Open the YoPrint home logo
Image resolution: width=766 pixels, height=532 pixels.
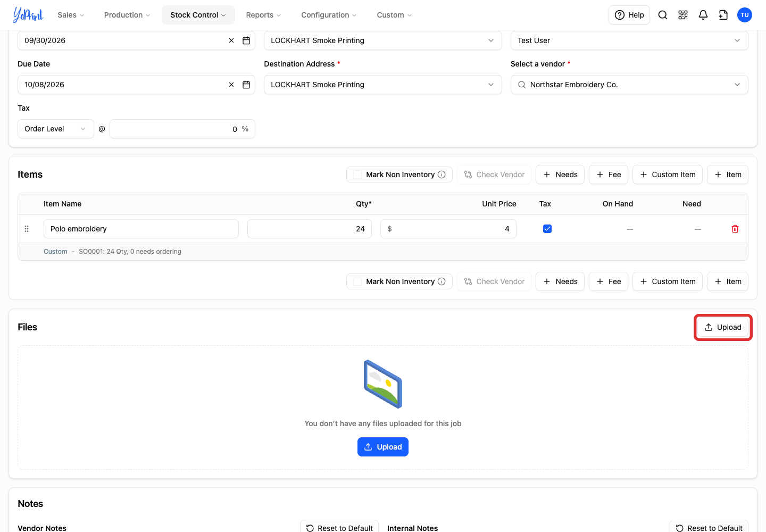28,15
